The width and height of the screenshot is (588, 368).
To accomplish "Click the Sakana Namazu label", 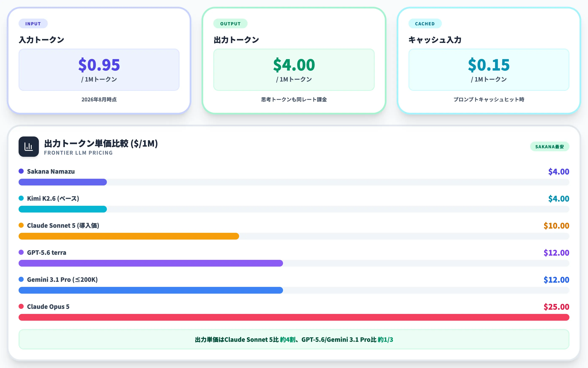I will point(51,171).
